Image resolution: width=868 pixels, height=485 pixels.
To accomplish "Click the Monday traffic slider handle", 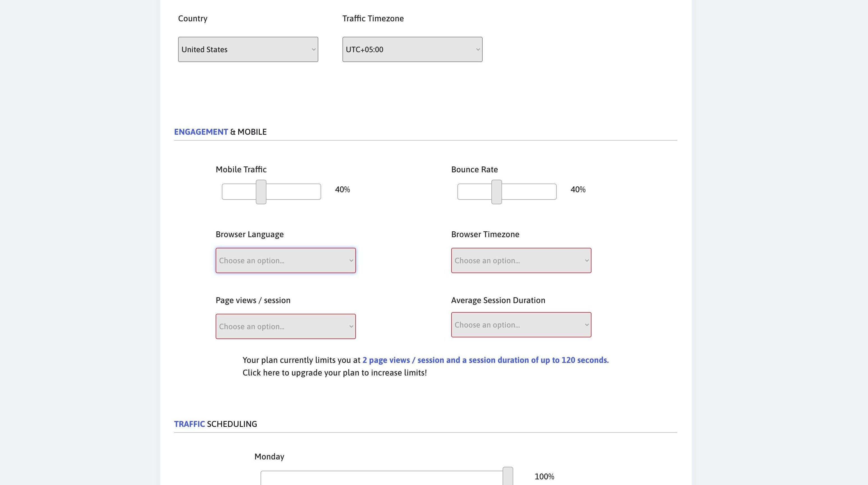I will (508, 476).
